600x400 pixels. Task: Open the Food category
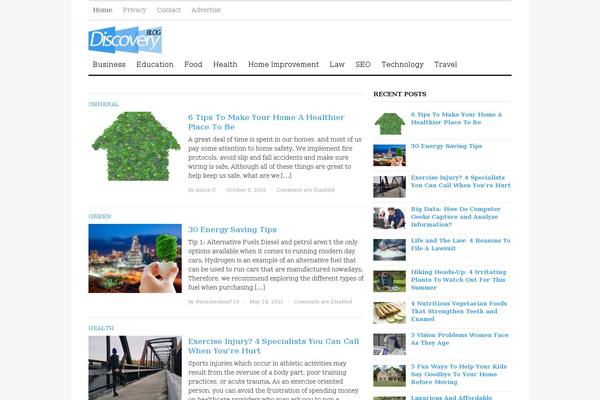coord(193,64)
